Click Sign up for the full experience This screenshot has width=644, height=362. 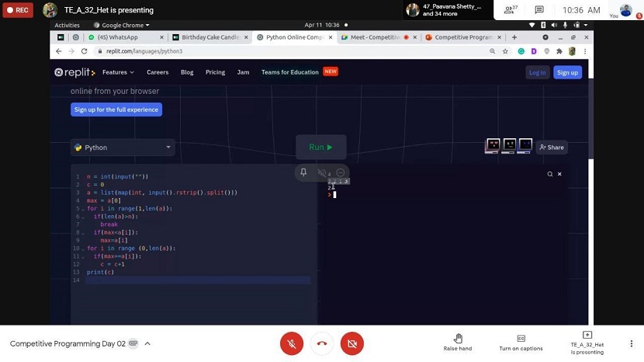[x=116, y=110]
